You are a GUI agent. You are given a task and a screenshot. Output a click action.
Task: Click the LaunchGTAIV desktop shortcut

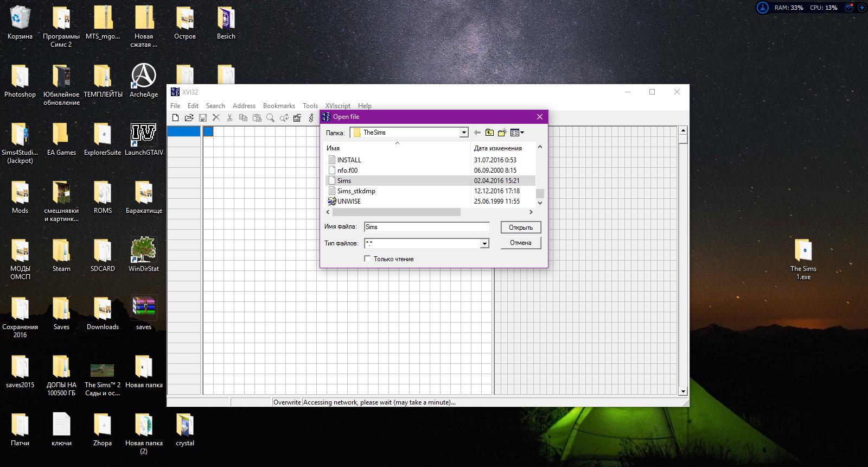coord(144,140)
